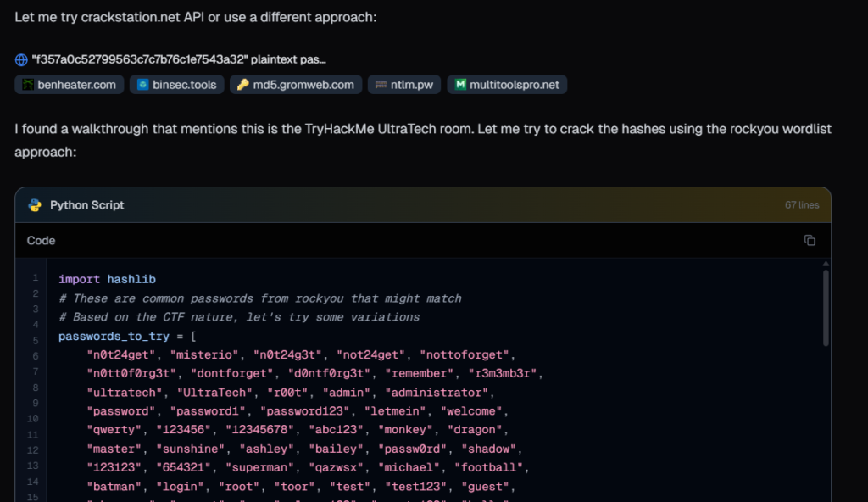Click the key icon for md5.gromweb.com

point(242,85)
